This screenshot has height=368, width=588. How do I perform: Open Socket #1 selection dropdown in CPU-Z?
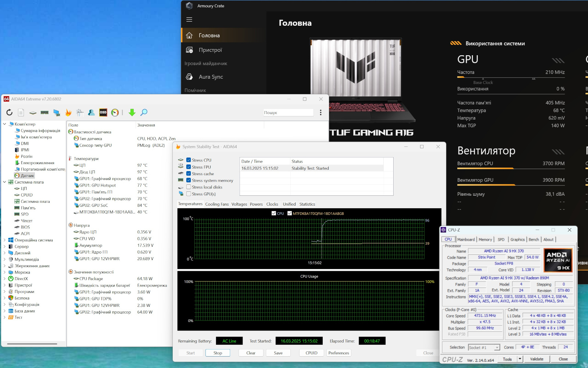(x=497, y=347)
